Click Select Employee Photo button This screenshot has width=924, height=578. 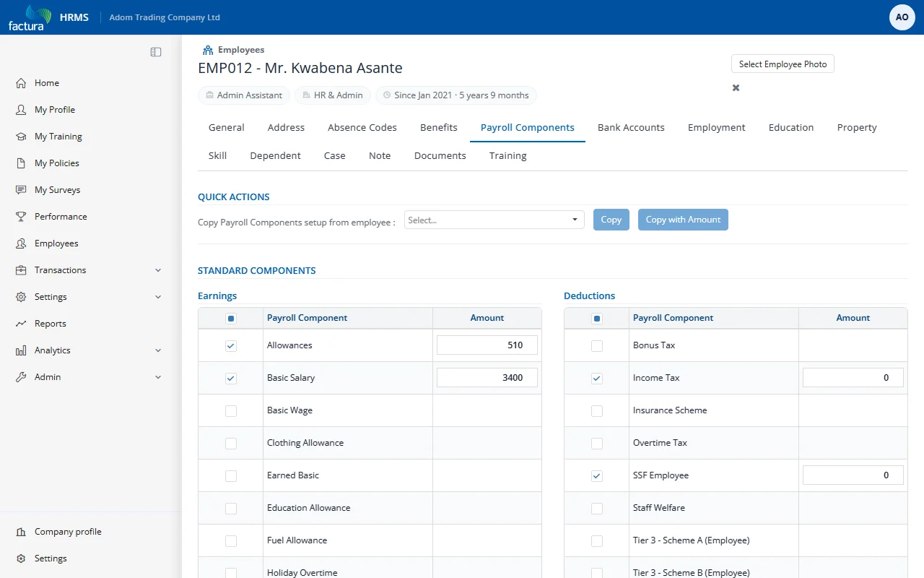[783, 64]
